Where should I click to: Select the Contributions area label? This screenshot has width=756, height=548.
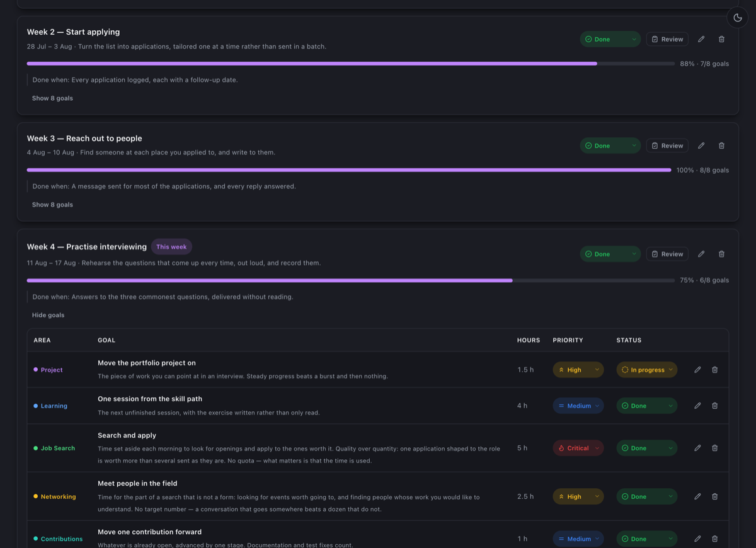coord(58,539)
